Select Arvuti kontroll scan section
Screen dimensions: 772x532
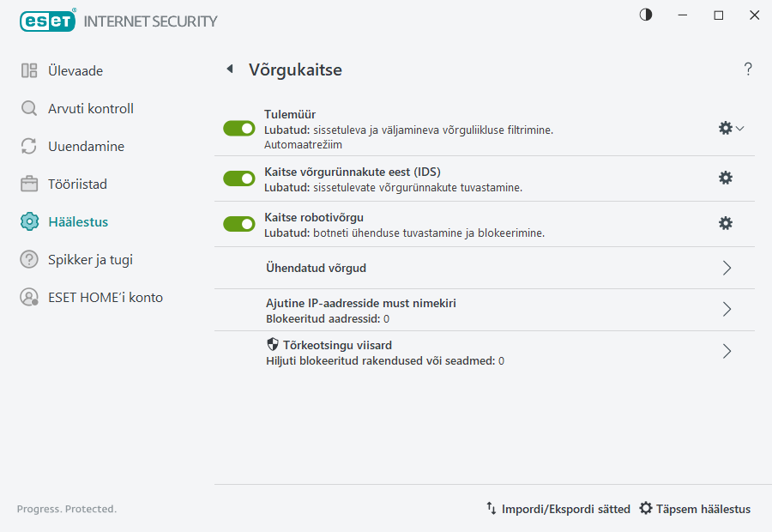click(x=86, y=108)
